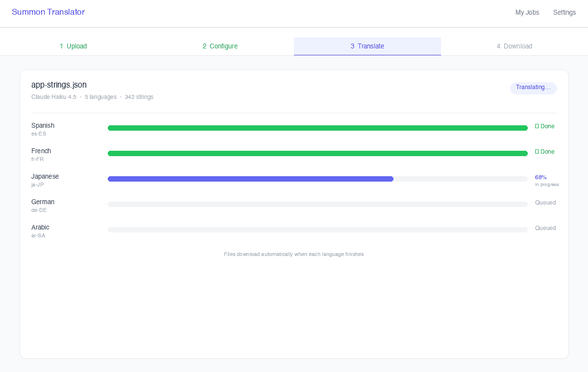Viewport: 588px width, 372px height.
Task: Click the Japanese translation progress bar
Action: (x=250, y=179)
